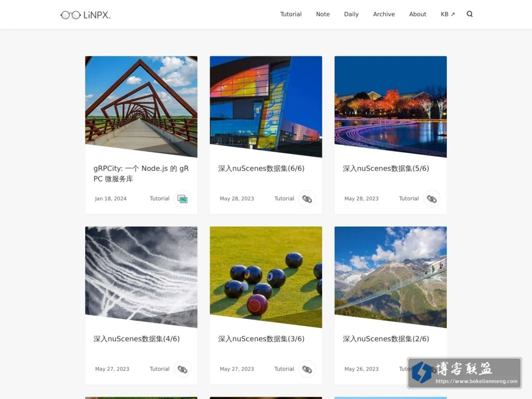
Task: Click Tutorial tag on nuScenes (5/6) card
Action: (409, 199)
